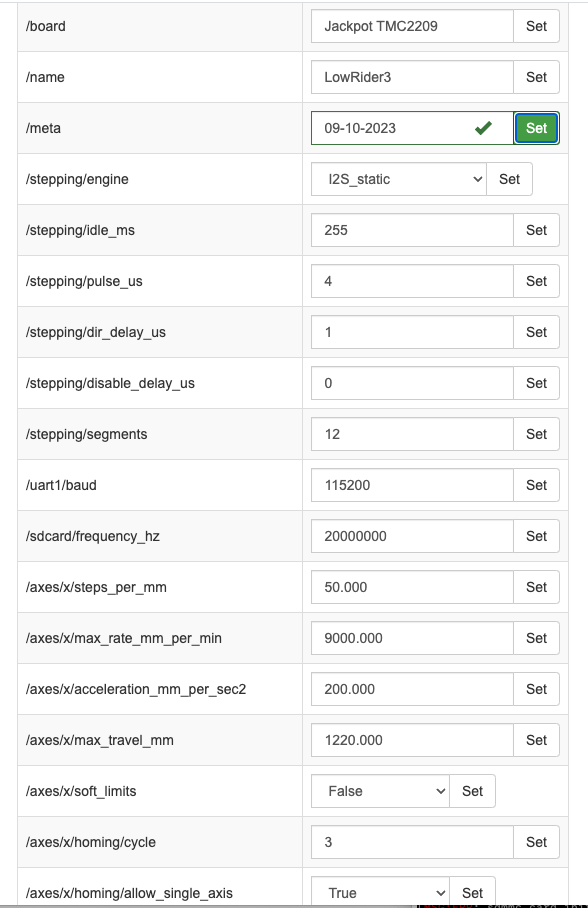This screenshot has height=908, width=588.
Task: Focus the /axes/x/max_travel_mm field
Action: click(412, 739)
